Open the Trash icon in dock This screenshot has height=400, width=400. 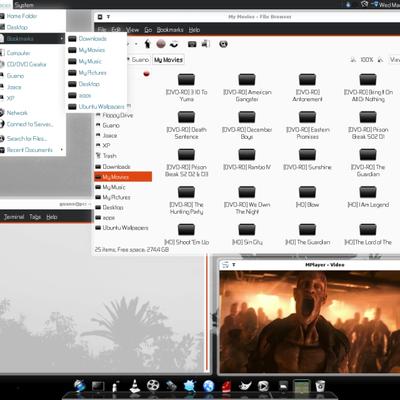[320, 386]
